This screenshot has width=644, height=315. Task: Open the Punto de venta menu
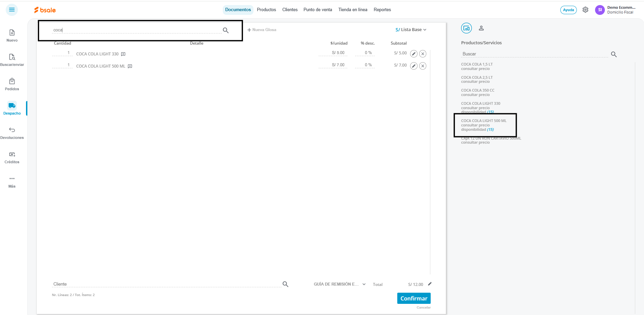click(318, 10)
